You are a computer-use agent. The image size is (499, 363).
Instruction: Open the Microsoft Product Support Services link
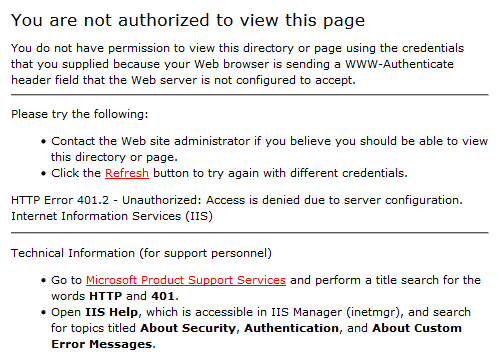[x=186, y=280]
